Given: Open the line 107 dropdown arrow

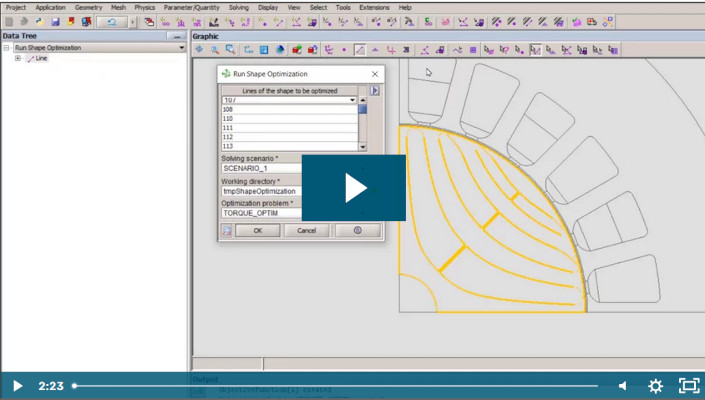Looking at the screenshot, I should (x=352, y=100).
